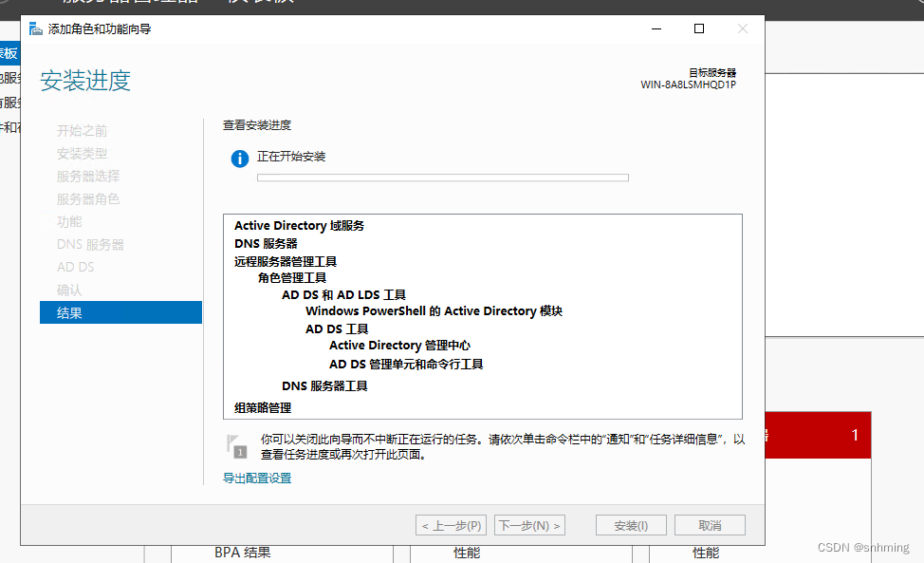Image resolution: width=924 pixels, height=563 pixels.
Task: Open the 导出配置设置 link
Action: click(257, 479)
